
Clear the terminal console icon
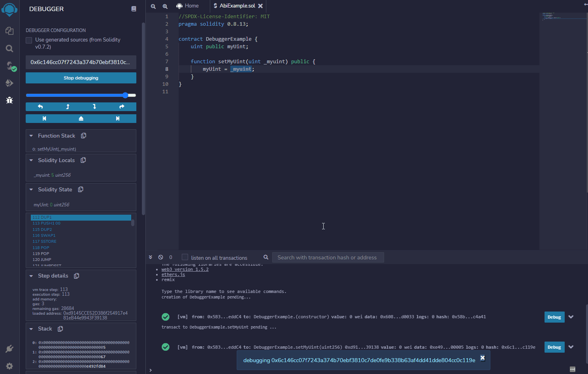click(160, 257)
